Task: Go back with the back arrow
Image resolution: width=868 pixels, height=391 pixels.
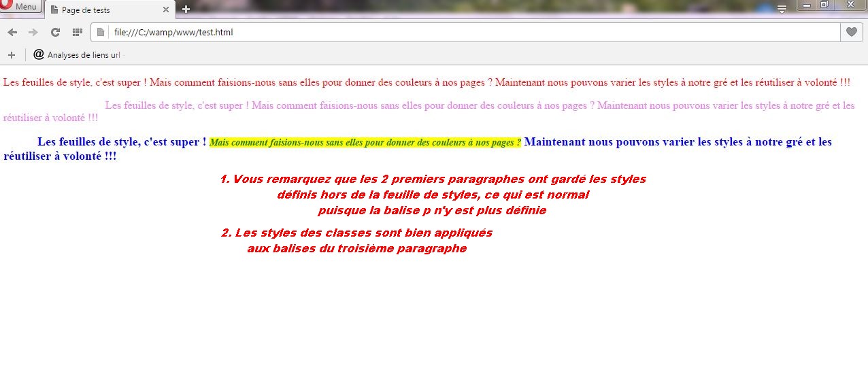Action: coord(12,32)
